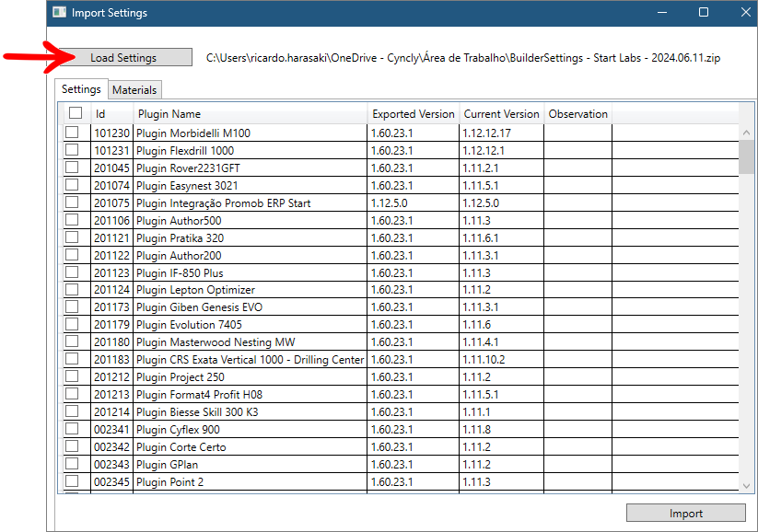
Task: Tick the Plugin Author500 checkbox
Action: (x=72, y=219)
